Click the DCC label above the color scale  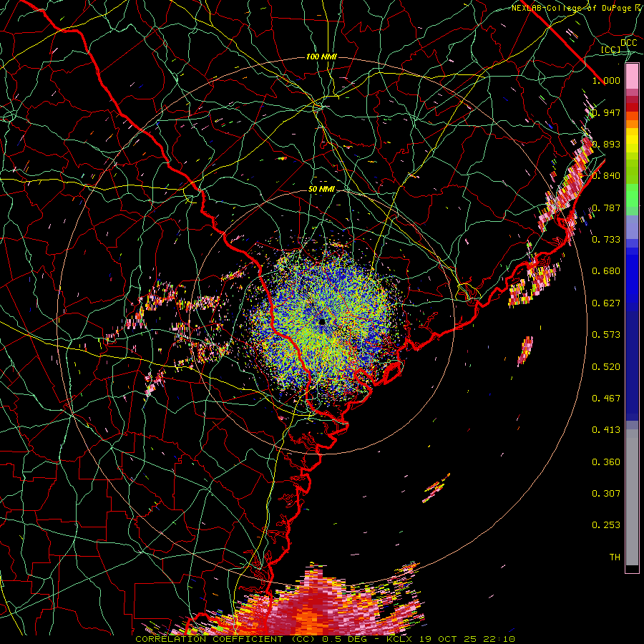click(x=628, y=43)
